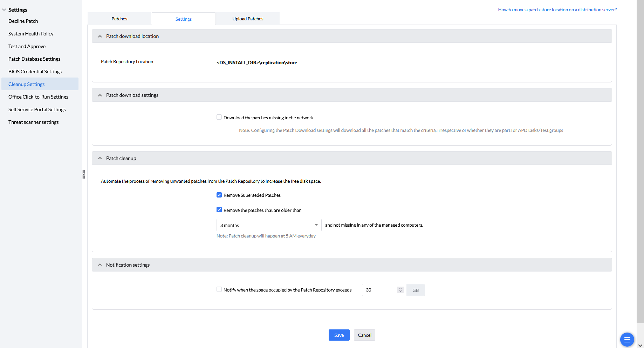Switch to the Patches tab
Viewport: 644px width, 348px height.
(x=119, y=19)
